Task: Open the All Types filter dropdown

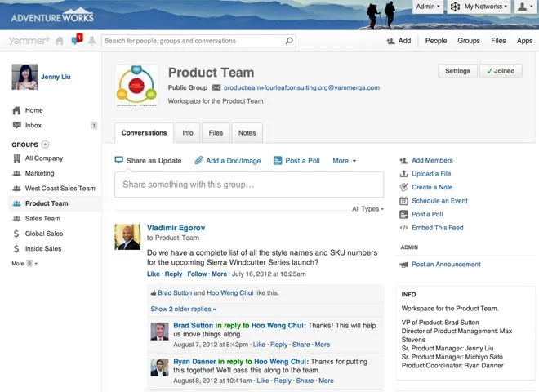Action: tap(367, 209)
